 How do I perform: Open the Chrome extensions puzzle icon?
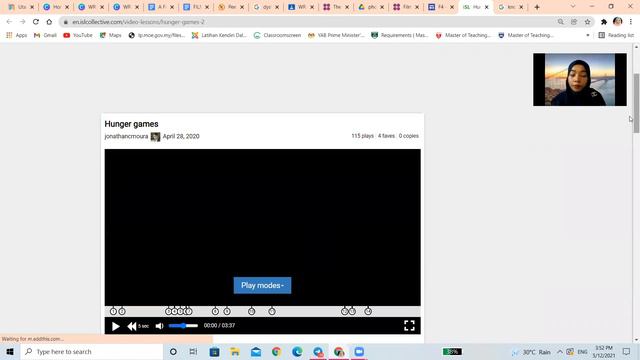604,22
